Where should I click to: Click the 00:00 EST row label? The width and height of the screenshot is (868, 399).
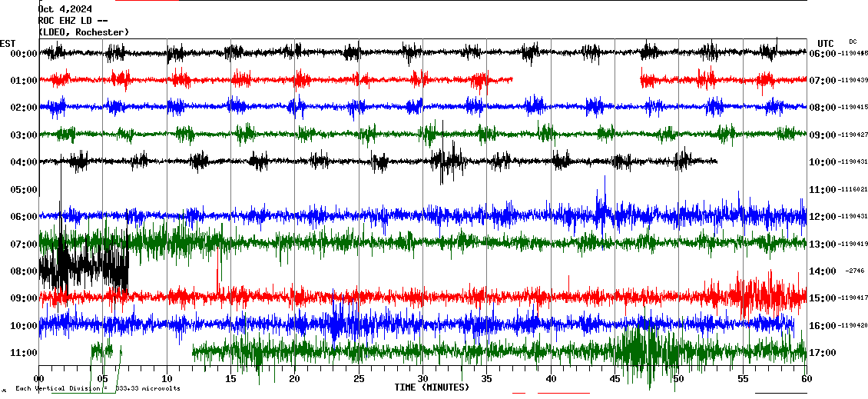pos(23,54)
